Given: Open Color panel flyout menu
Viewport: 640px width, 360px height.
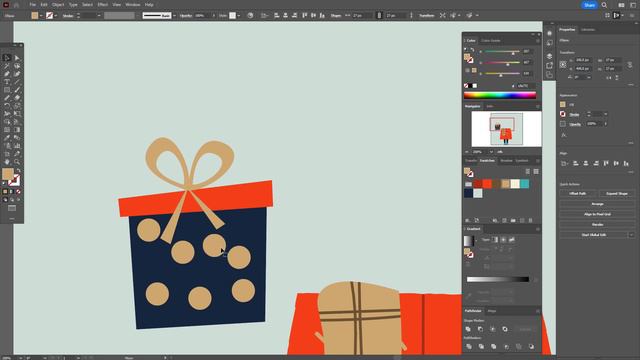Looking at the screenshot, I should tap(538, 41).
